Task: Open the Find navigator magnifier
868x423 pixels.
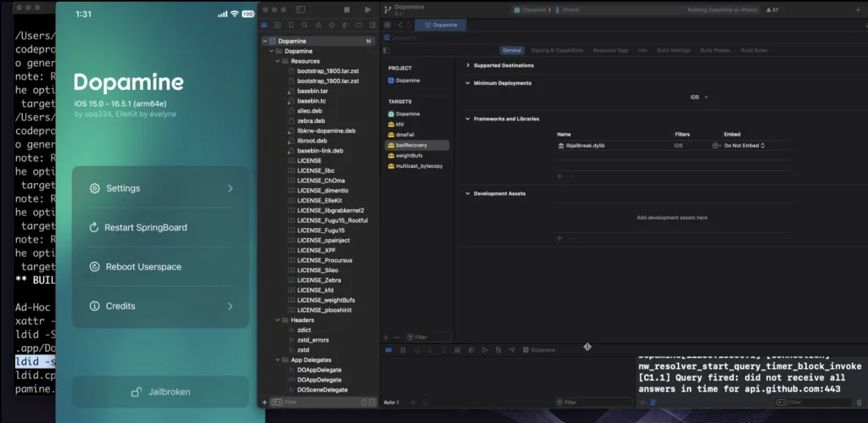Action: (x=304, y=25)
